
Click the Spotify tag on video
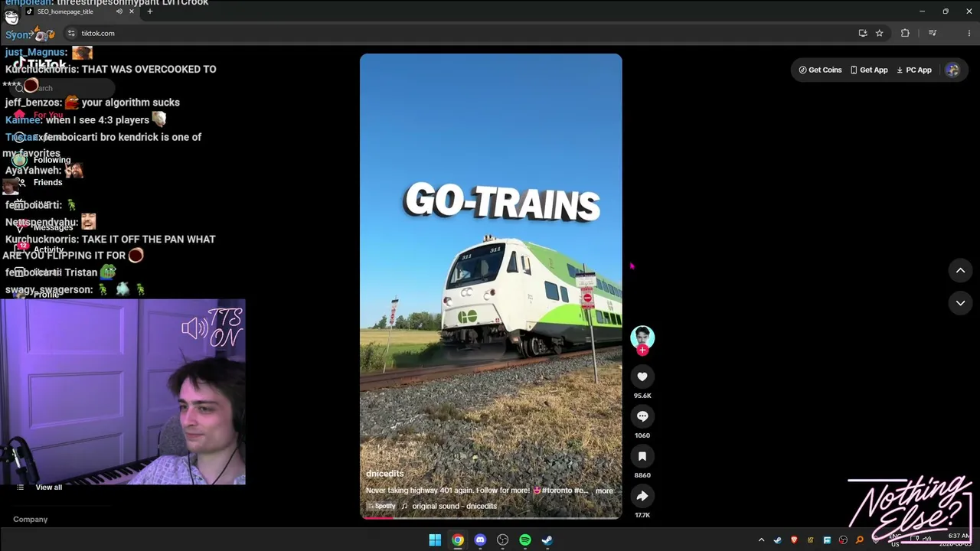381,506
